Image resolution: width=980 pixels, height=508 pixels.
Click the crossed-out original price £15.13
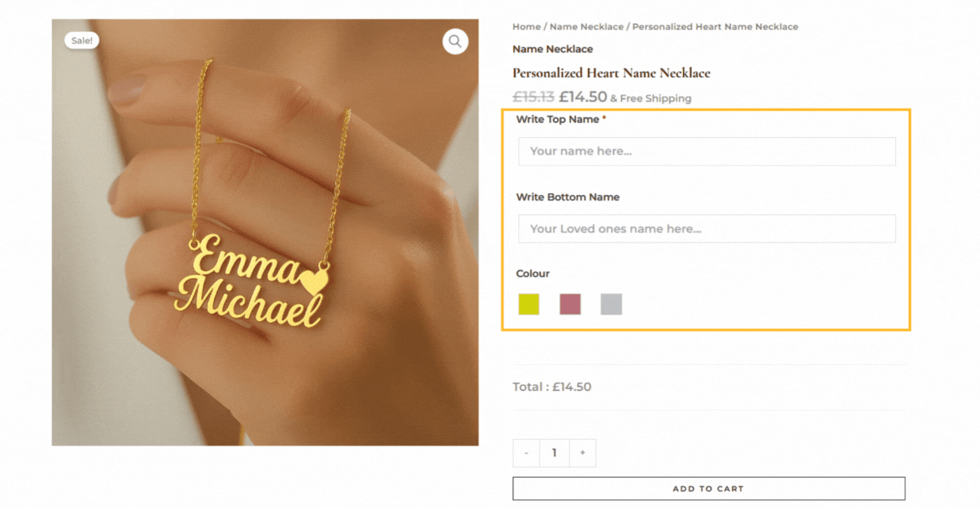click(534, 97)
